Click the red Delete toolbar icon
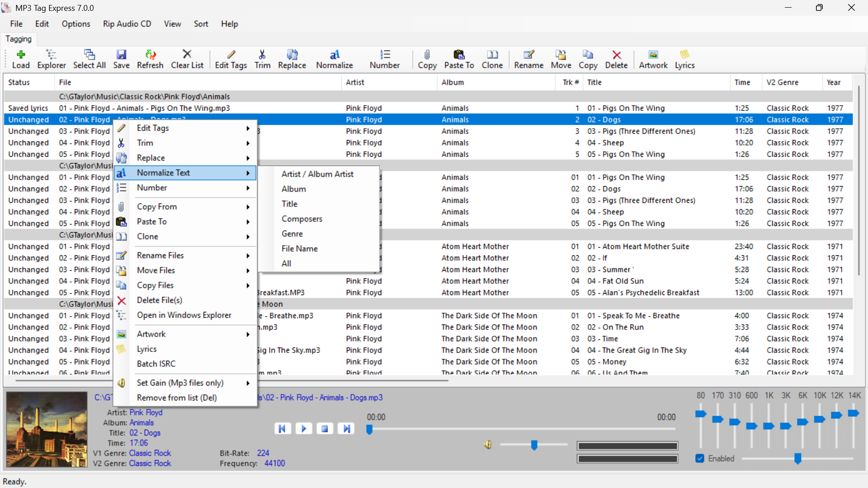 tap(616, 59)
